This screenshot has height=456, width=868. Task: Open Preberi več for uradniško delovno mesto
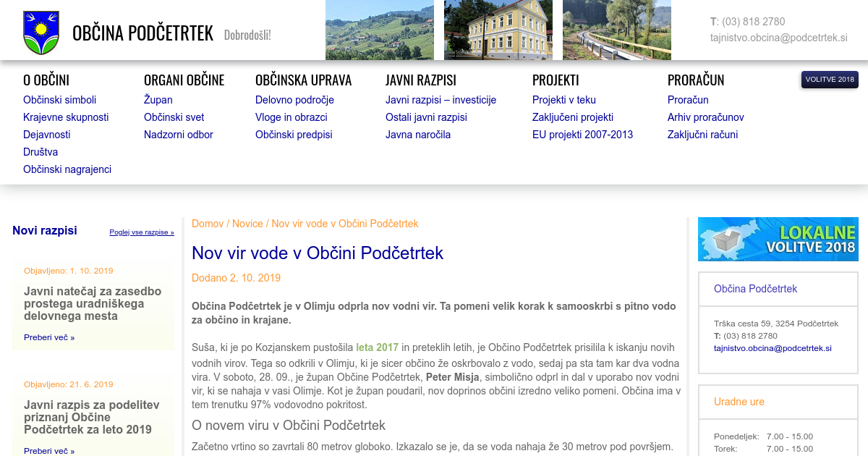(x=48, y=337)
